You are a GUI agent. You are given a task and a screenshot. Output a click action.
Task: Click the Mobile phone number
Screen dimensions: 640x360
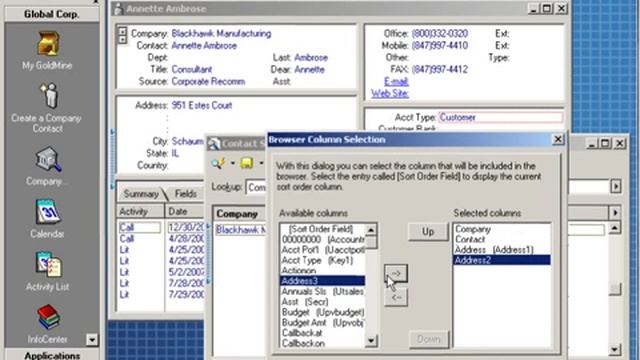[440, 45]
